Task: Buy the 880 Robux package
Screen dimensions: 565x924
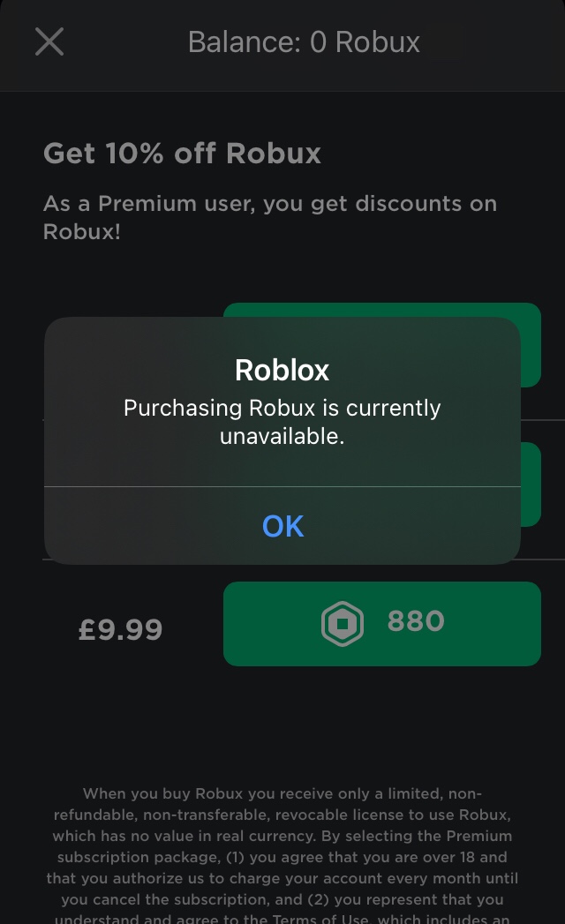Action: tap(381, 623)
